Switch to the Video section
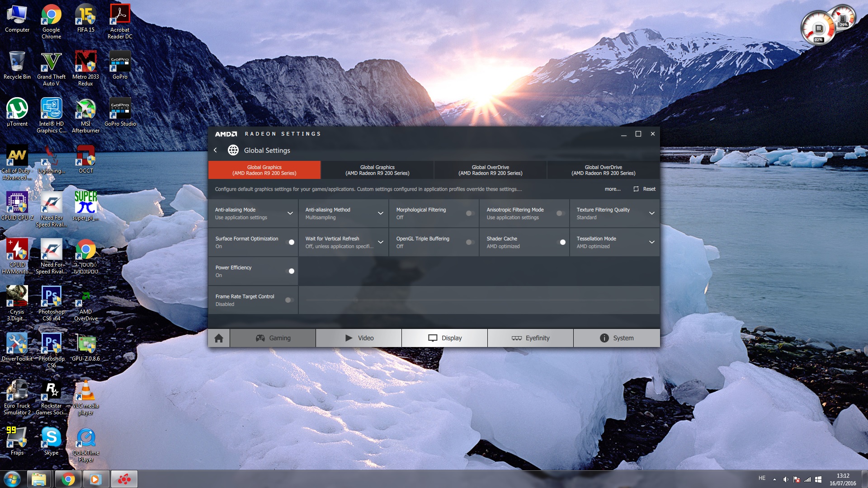This screenshot has width=868, height=488. 359,338
